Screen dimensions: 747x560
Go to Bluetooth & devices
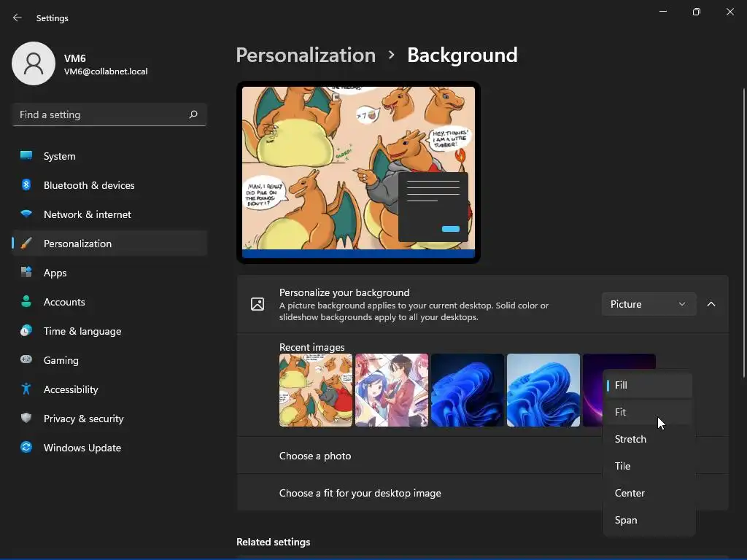point(109,184)
